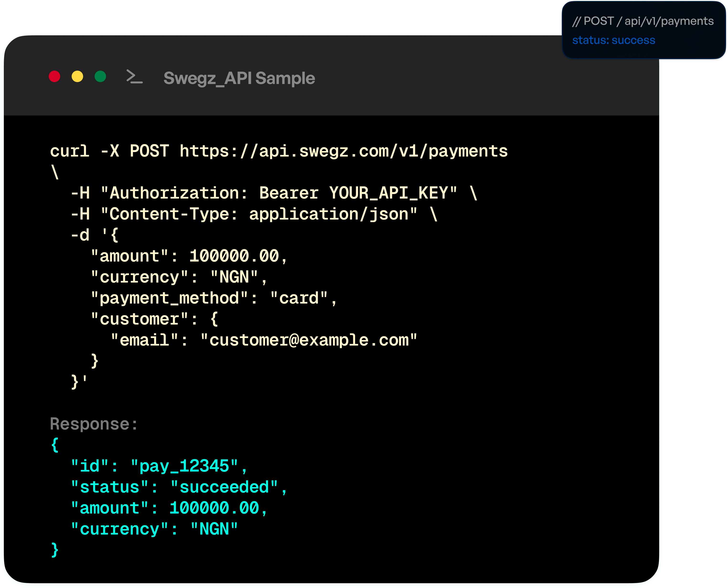Click the request currency NGN line
The width and height of the screenshot is (728, 588).
point(179,277)
